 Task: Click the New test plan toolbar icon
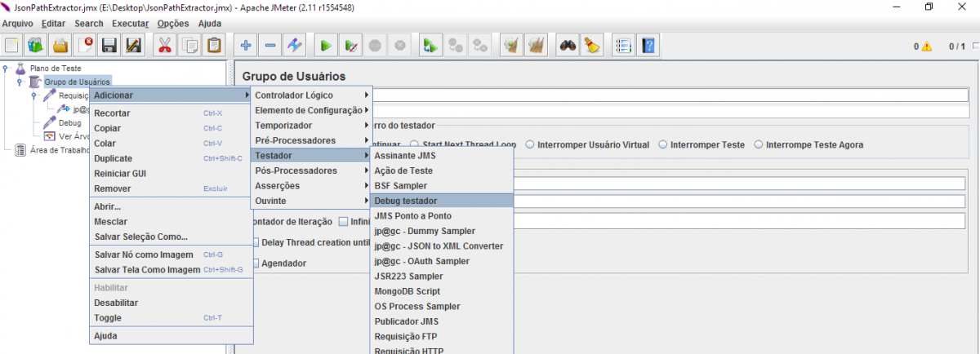11,46
